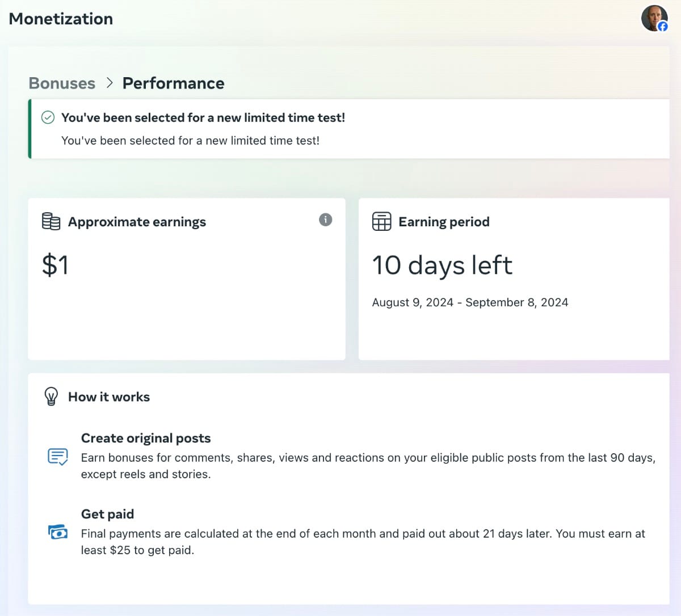Click the info icon beside Approximate earnings
Image resolution: width=681 pixels, height=616 pixels.
click(x=325, y=220)
